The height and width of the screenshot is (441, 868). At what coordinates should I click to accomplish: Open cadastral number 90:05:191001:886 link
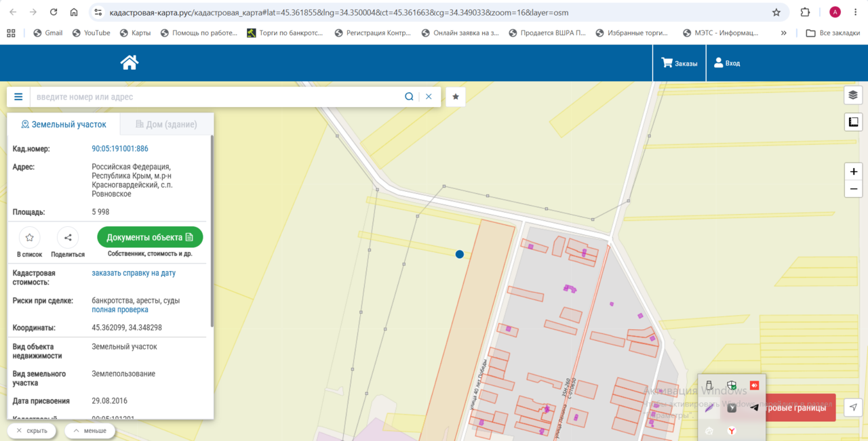(120, 149)
